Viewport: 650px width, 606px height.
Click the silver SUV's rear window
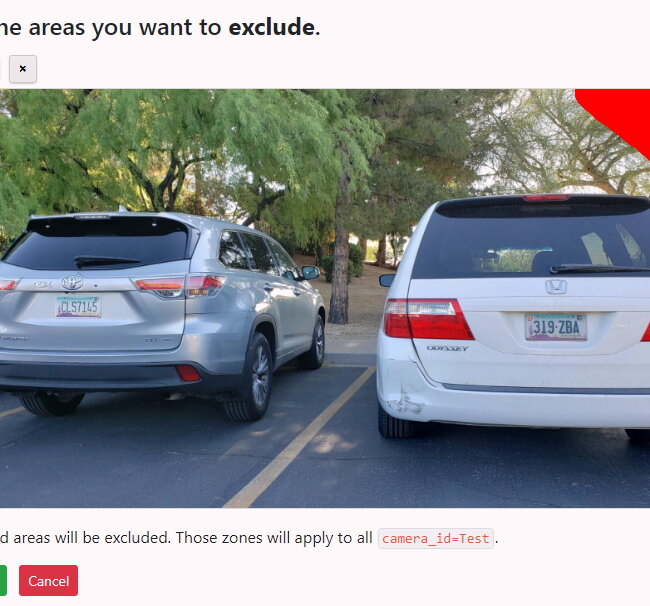[97, 245]
